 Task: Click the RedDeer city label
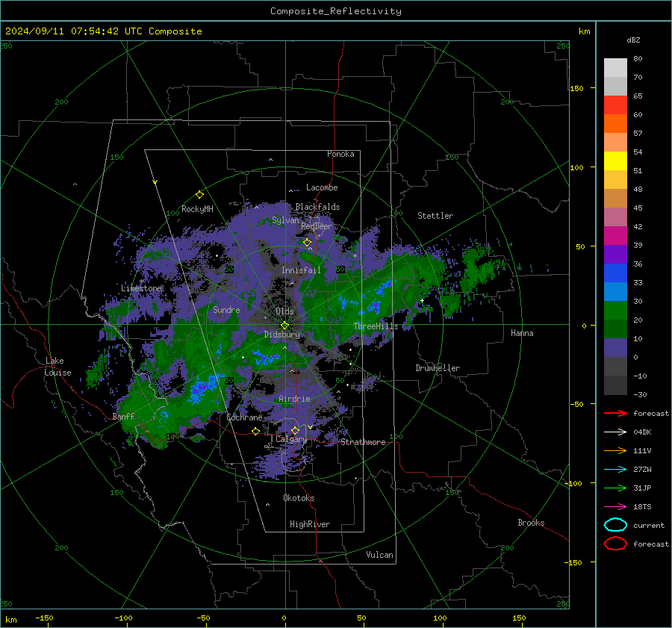317,226
